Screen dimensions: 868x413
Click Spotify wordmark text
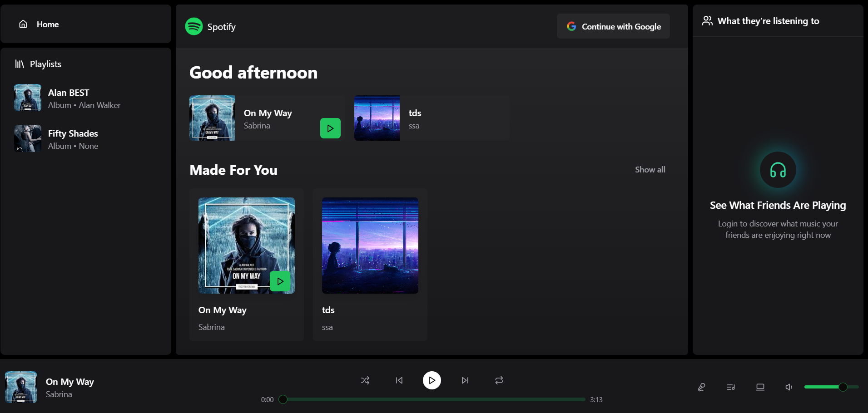tap(222, 27)
